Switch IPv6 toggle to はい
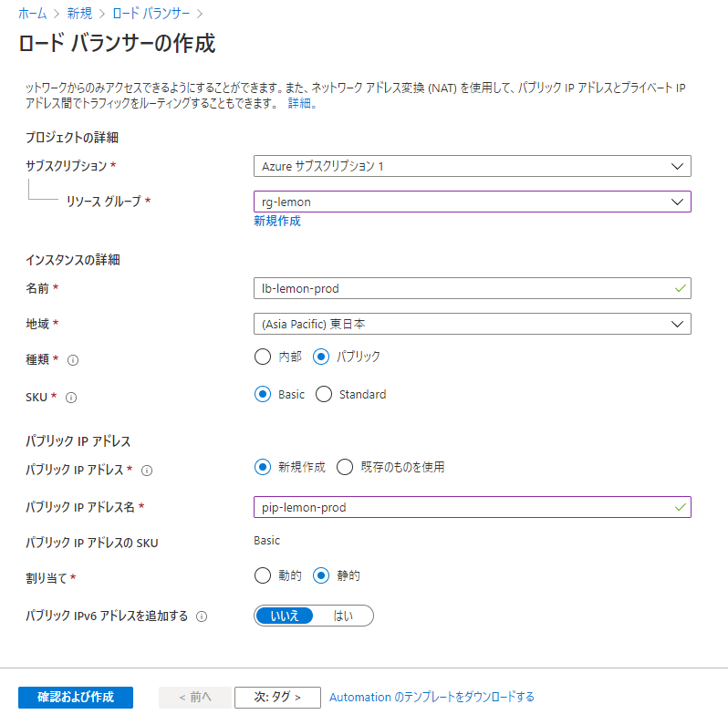Image resolution: width=728 pixels, height=725 pixels. 343,616
